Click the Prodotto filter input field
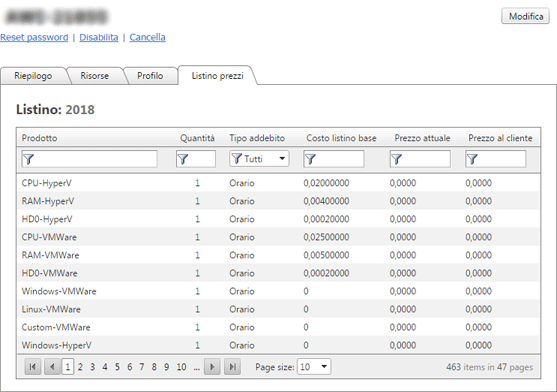Screen dimensions: 557x392 pyautogui.click(x=90, y=159)
